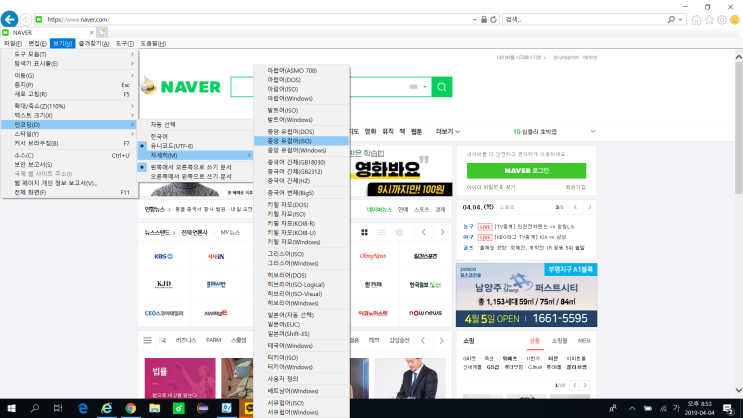Open 파일 menu
This screenshot has height=418, width=743.
click(12, 43)
